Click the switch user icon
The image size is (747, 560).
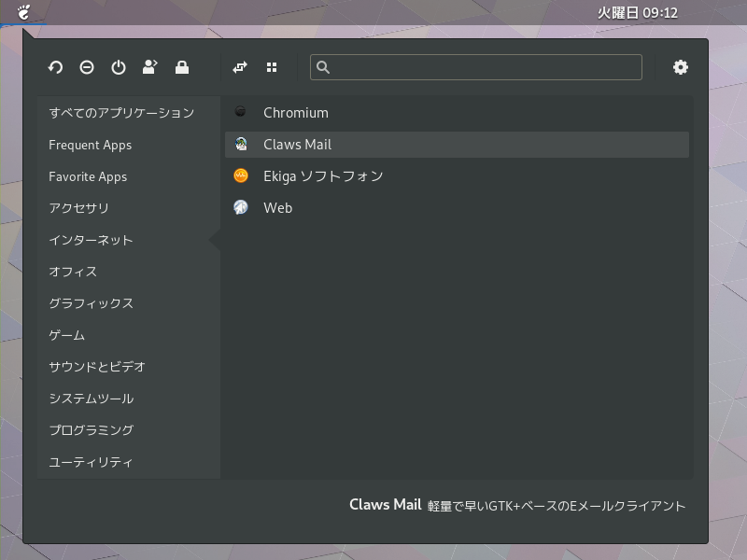tap(150, 67)
